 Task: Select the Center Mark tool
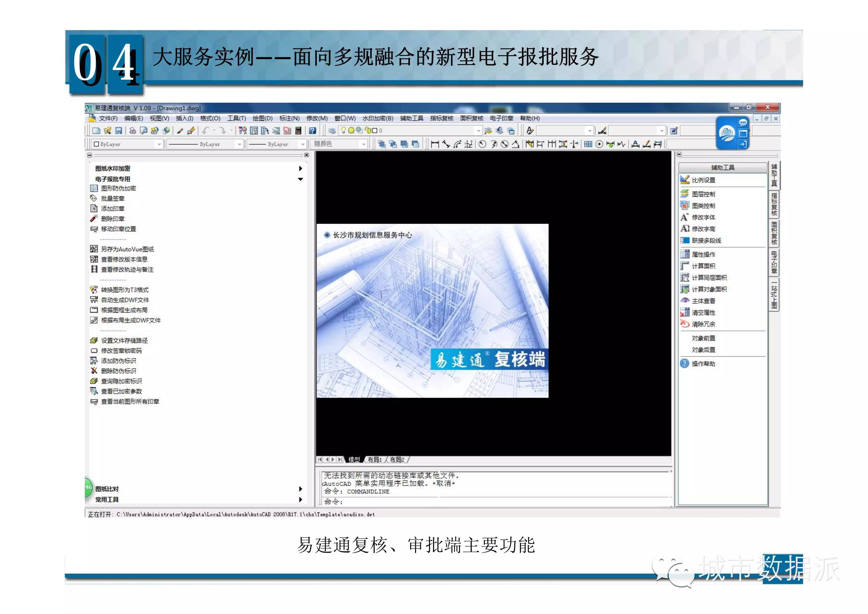click(599, 144)
